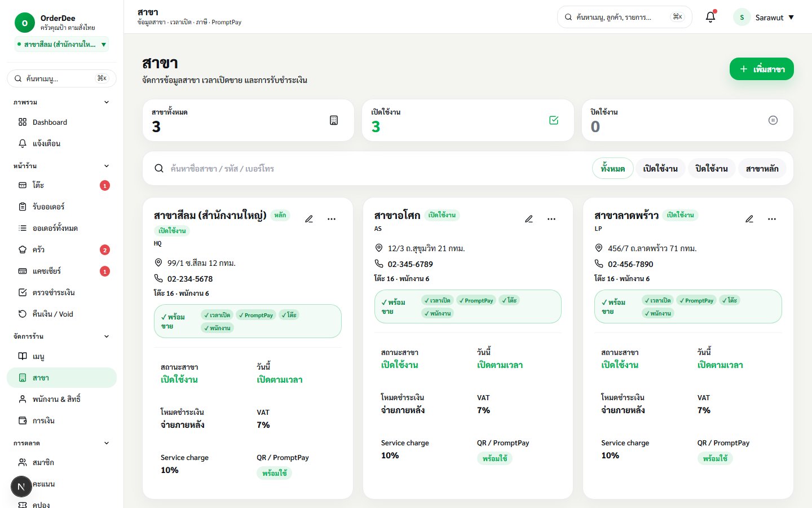Select the สาขาหลัก filter tab
The height and width of the screenshot is (508, 812).
click(x=762, y=168)
